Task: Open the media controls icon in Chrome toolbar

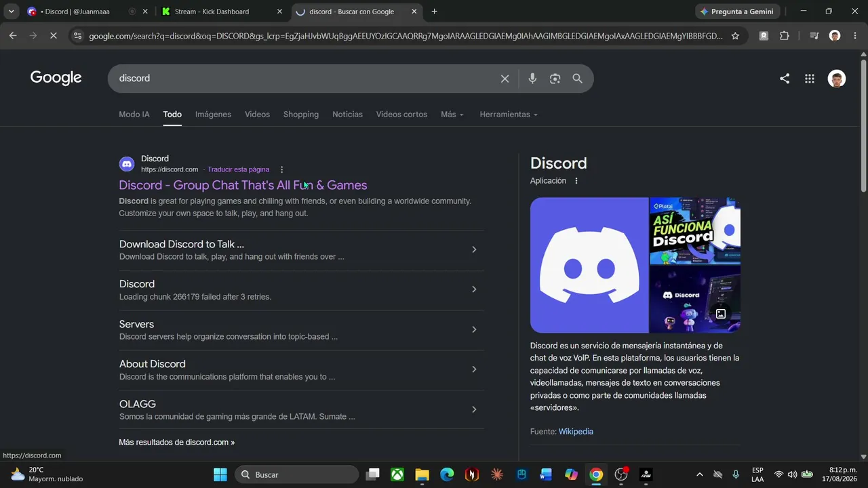Action: [814, 36]
